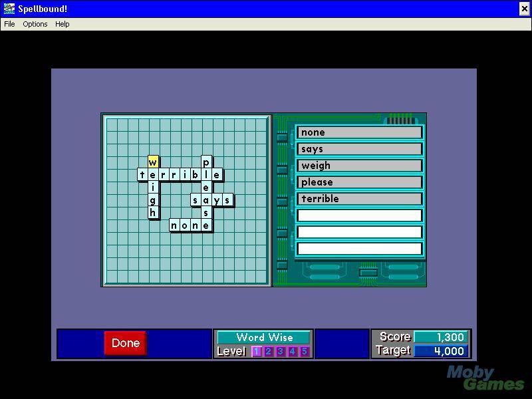Click the 'b' tile in 'terrible'
532x399 pixels.
[196, 175]
